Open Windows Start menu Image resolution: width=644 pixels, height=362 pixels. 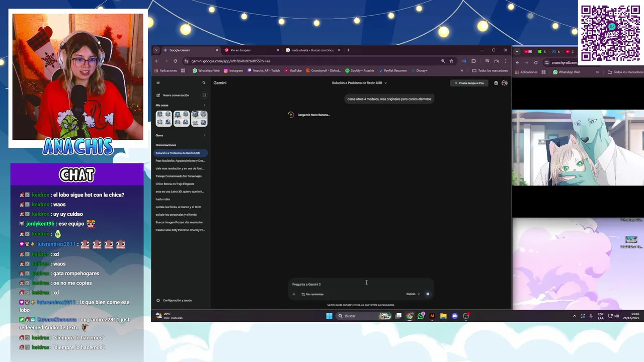click(329, 316)
